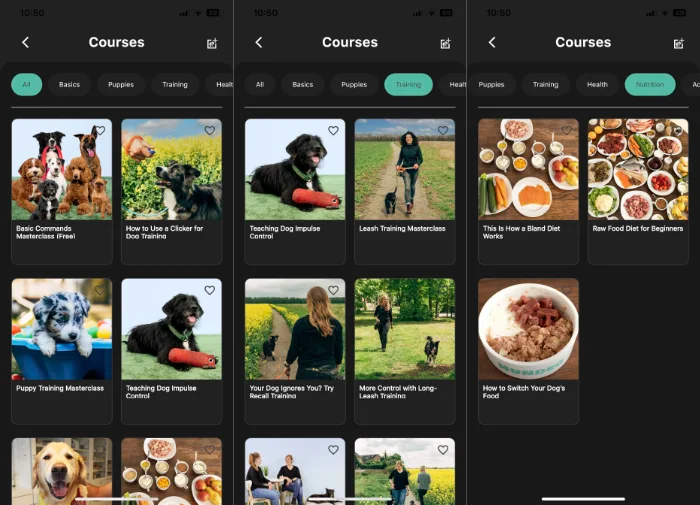This screenshot has height=505, width=700.
Task: Click 'Raw Food Diet for Beginners' title
Action: [x=638, y=228]
